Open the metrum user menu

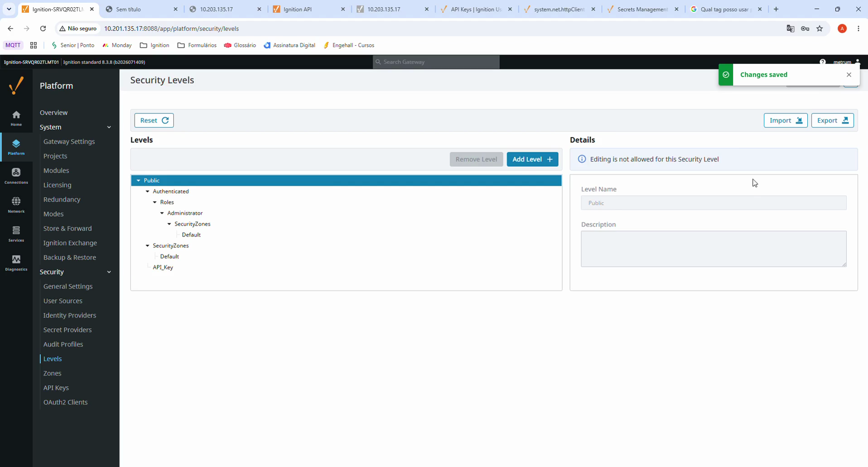pyautogui.click(x=846, y=62)
